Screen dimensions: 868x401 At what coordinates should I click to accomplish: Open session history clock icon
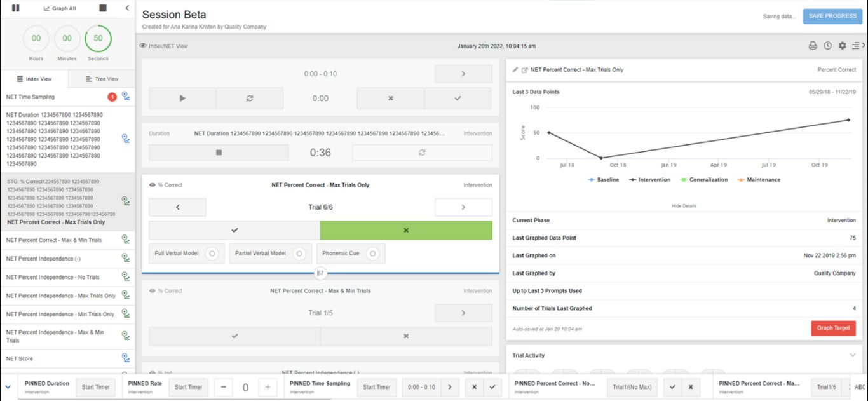(827, 46)
